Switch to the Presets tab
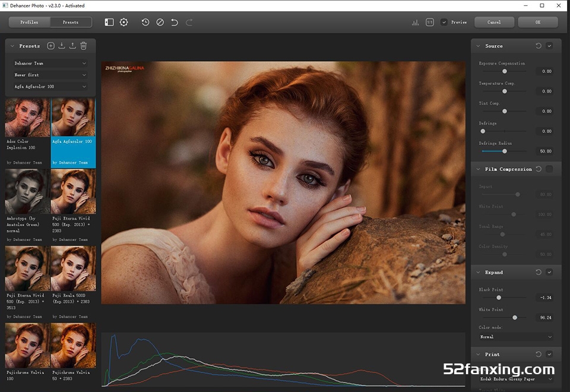Image resolution: width=570 pixels, height=392 pixels. click(x=71, y=22)
